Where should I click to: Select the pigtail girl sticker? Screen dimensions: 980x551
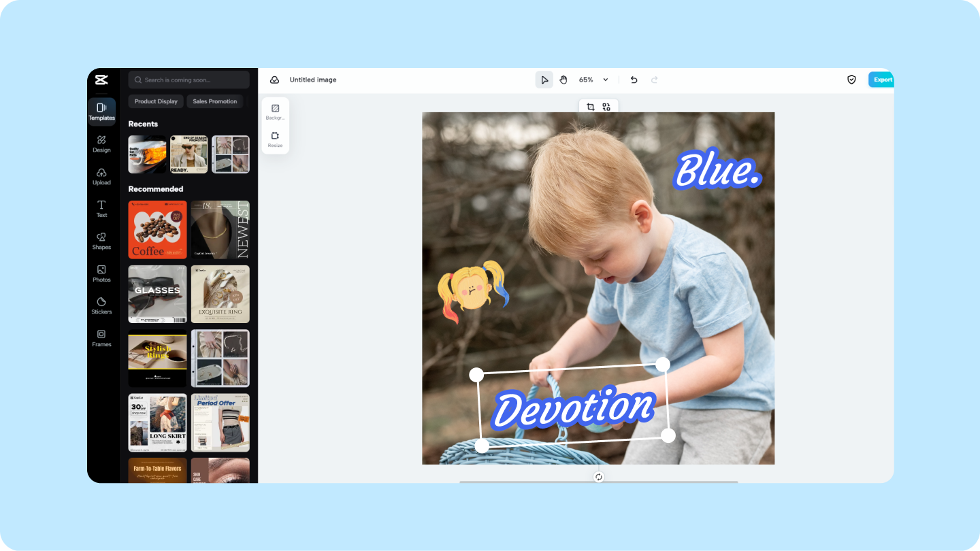click(473, 292)
